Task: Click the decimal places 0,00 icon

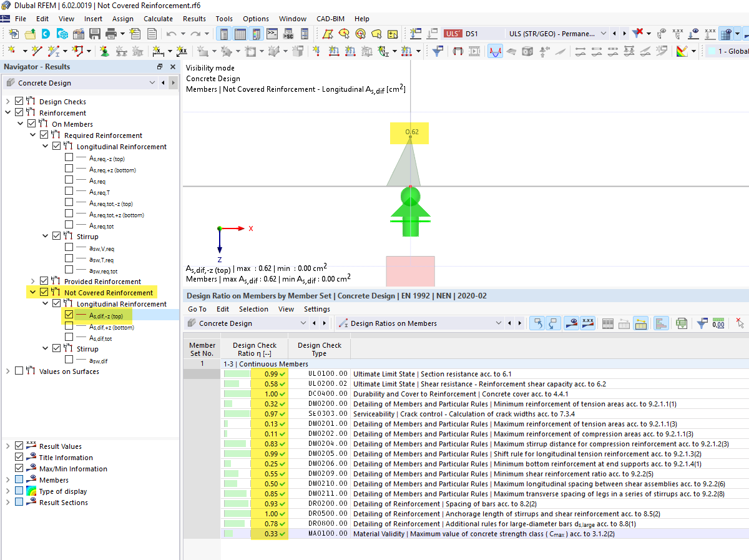Action: [718, 323]
